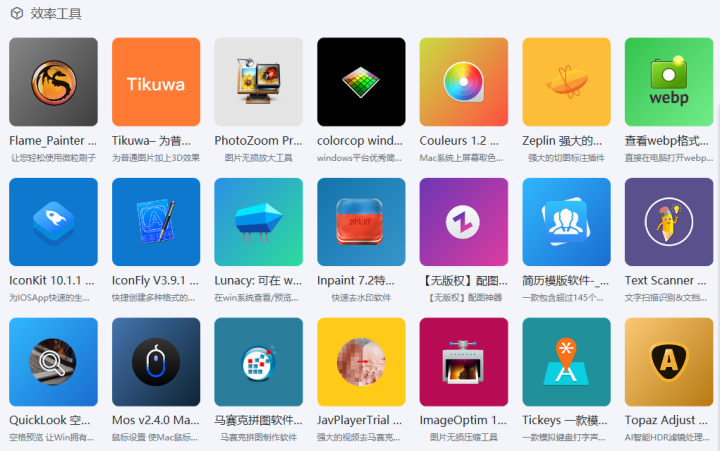The image size is (720, 451).
Task: Open the "【无版权】配图..." title
Action: tap(464, 281)
